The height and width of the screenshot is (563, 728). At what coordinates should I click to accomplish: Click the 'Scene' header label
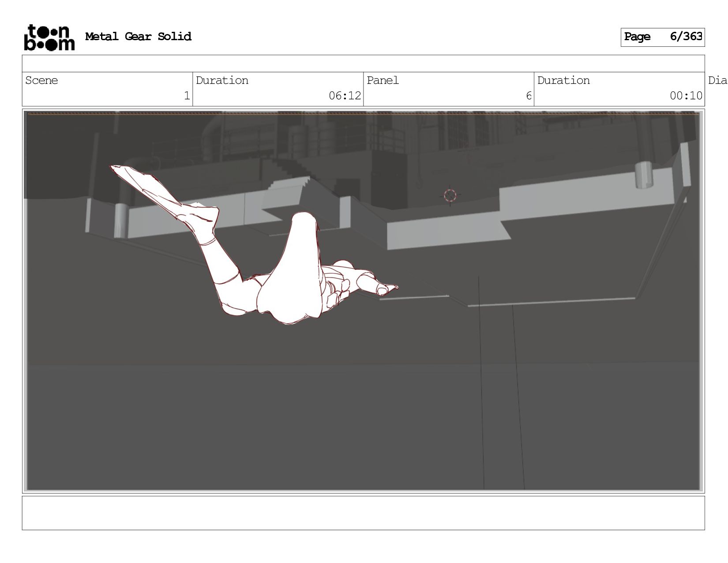click(x=41, y=80)
